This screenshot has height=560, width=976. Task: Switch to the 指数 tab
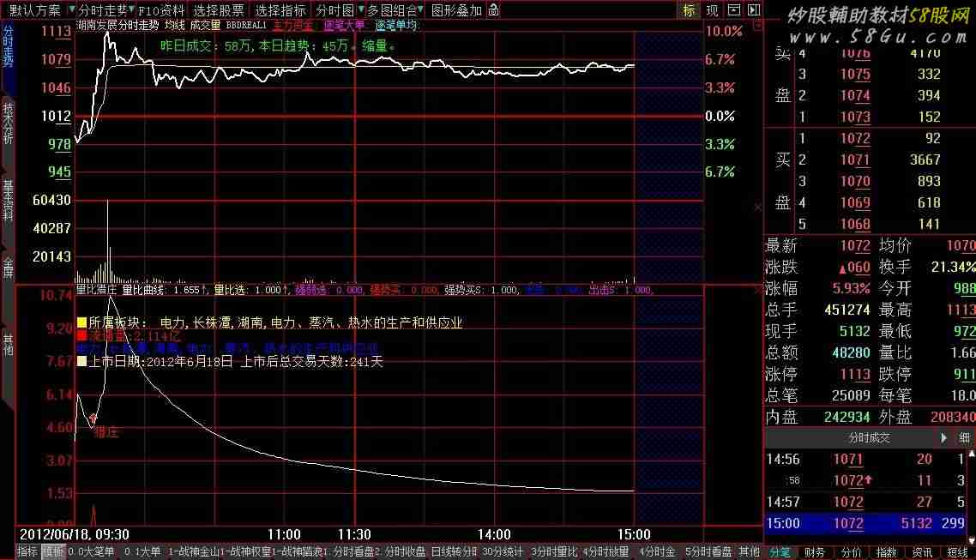[x=886, y=552]
